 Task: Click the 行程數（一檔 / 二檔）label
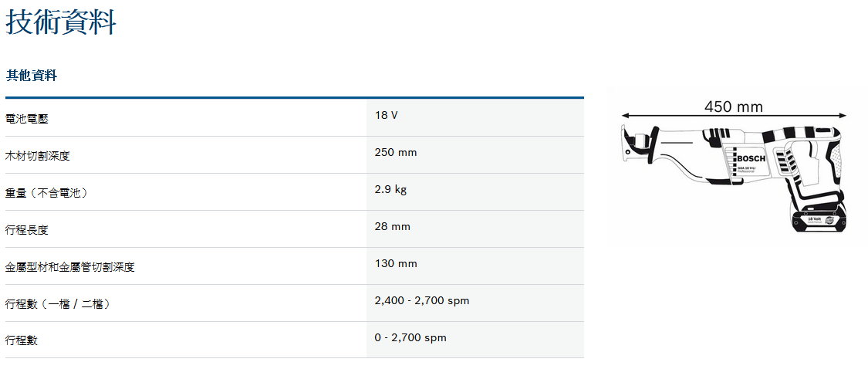(x=58, y=304)
